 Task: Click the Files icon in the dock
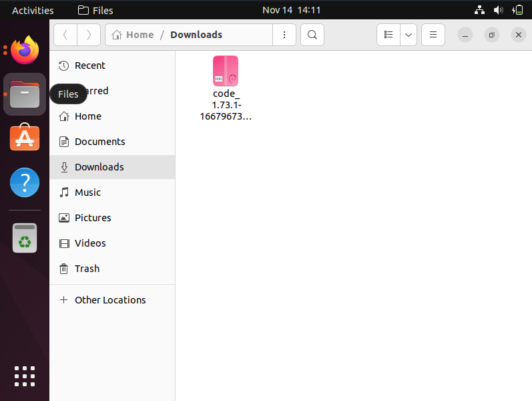(25, 94)
